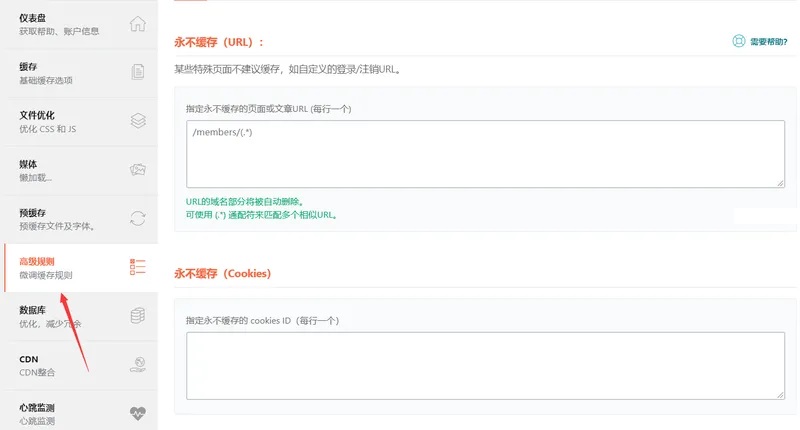Click the image icon beside 媒体

(x=138, y=170)
